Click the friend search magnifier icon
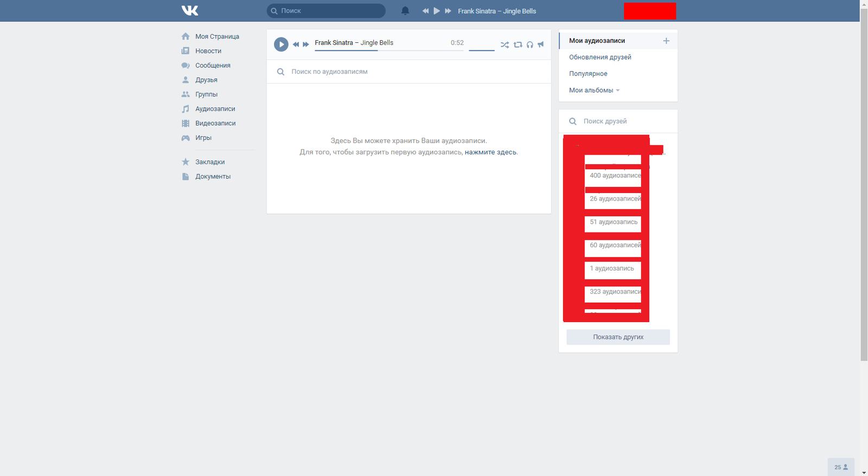 click(573, 121)
